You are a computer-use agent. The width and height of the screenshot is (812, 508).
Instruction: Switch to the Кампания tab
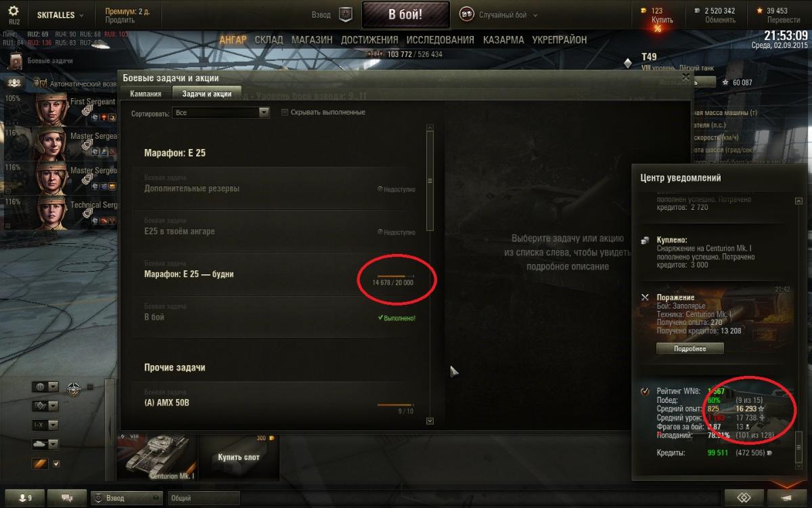145,94
